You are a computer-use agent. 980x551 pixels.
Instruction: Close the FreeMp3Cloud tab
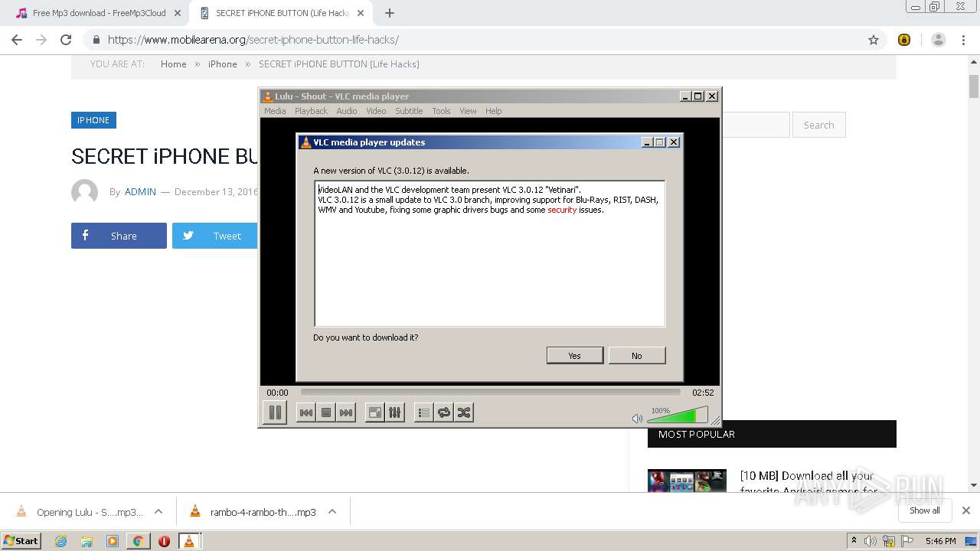(x=178, y=13)
